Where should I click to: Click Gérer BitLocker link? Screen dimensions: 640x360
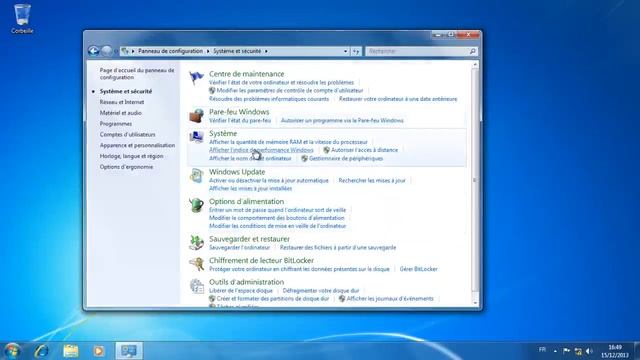(418, 269)
